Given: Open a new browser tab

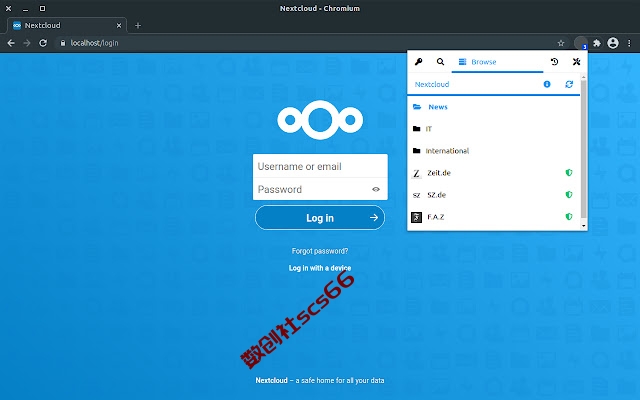Looking at the screenshot, I should [x=138, y=25].
